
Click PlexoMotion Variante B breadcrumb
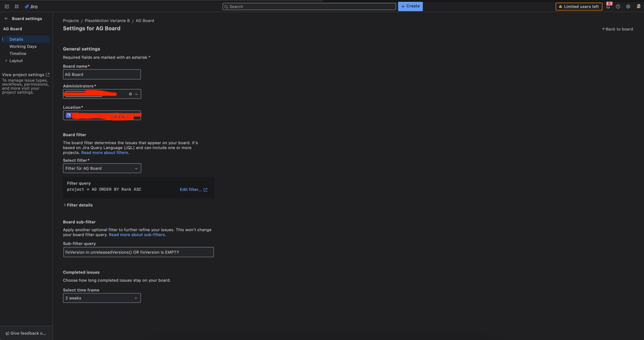tap(107, 21)
